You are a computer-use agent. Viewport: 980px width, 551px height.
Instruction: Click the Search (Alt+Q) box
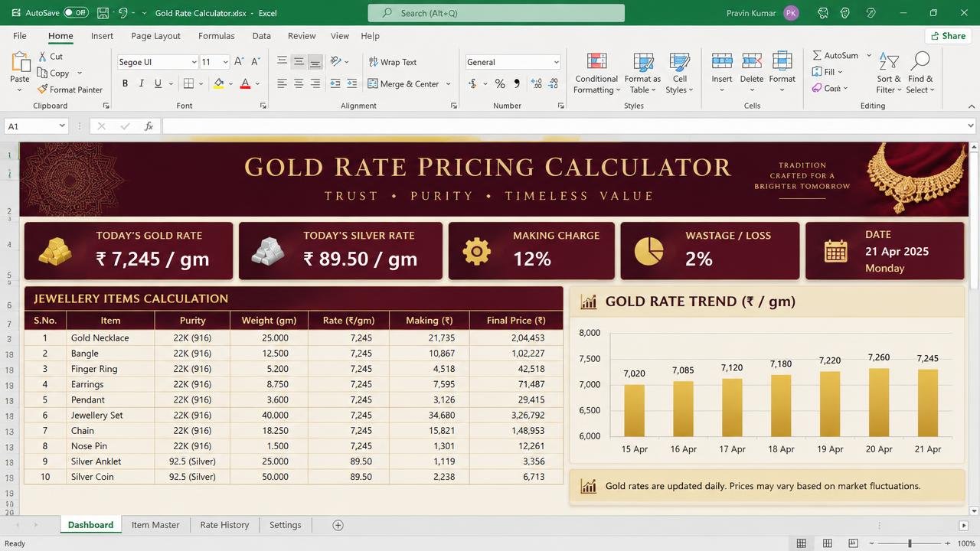[x=496, y=13]
